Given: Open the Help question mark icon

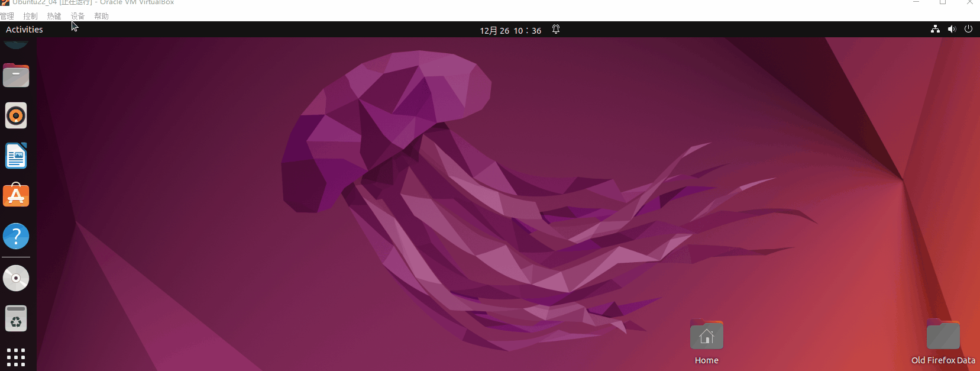Looking at the screenshot, I should (x=16, y=236).
